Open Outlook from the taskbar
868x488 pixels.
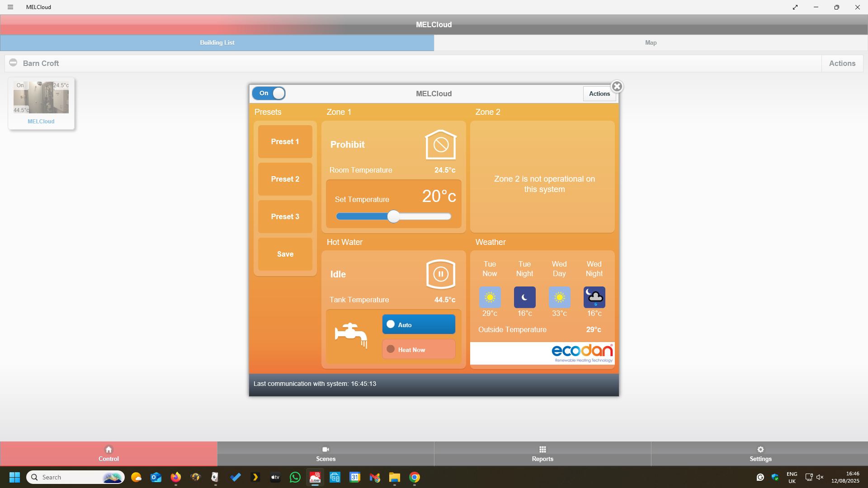(156, 477)
